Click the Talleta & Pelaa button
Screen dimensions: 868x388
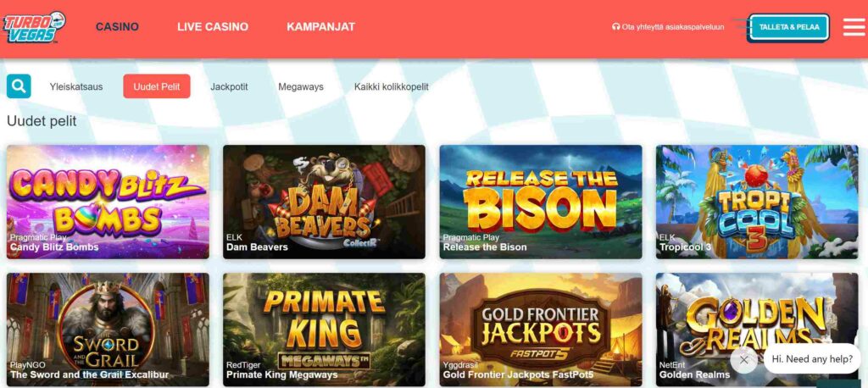click(x=789, y=27)
